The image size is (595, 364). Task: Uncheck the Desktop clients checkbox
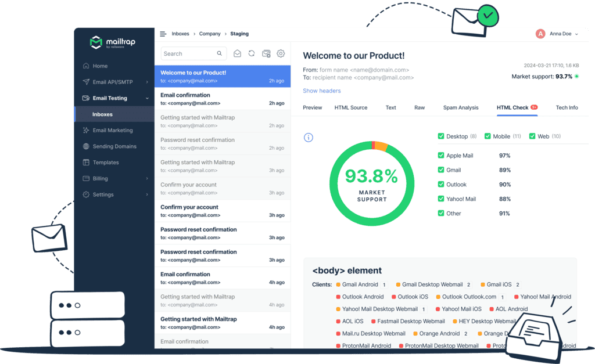pyautogui.click(x=441, y=136)
